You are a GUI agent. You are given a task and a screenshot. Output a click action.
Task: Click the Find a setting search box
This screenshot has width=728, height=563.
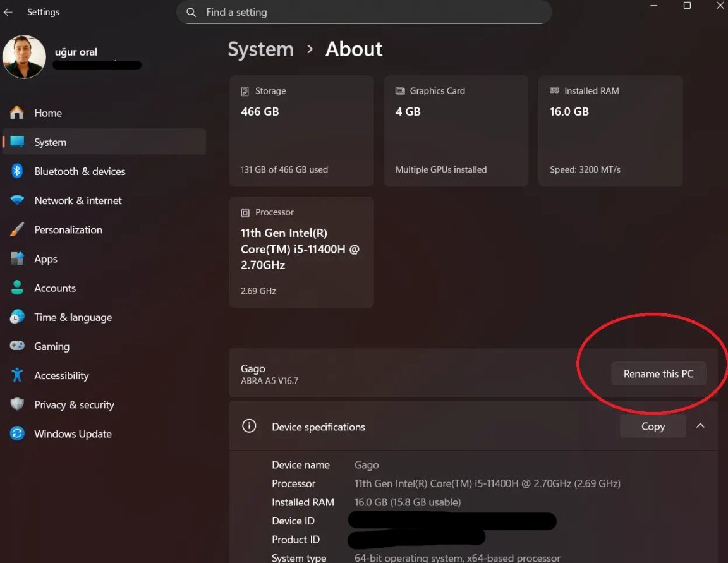[364, 12]
